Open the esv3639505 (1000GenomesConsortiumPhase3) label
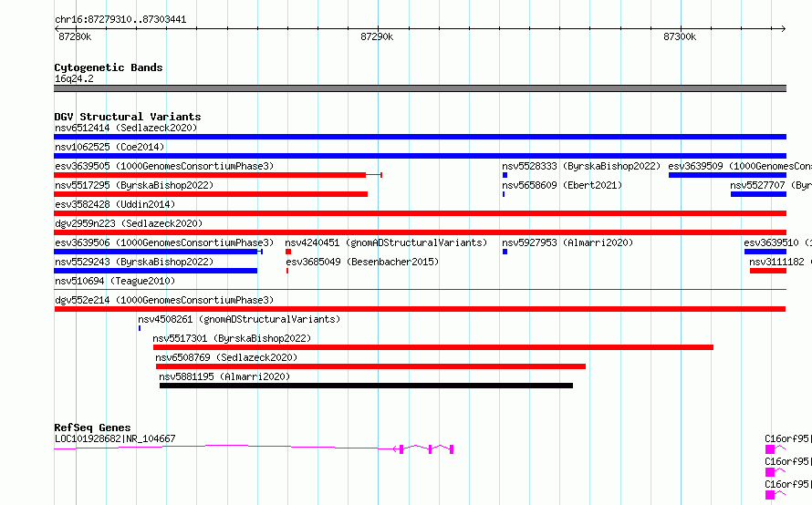 (164, 166)
